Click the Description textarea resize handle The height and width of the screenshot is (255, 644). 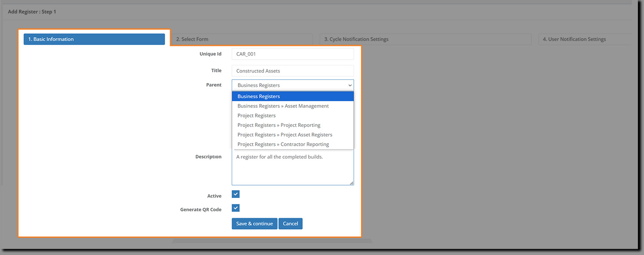pyautogui.click(x=352, y=183)
